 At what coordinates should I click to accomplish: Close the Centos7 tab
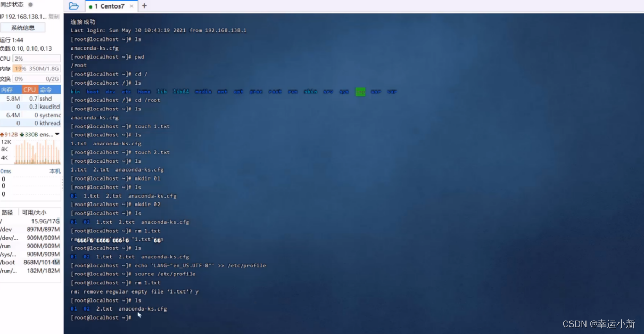pos(132,6)
